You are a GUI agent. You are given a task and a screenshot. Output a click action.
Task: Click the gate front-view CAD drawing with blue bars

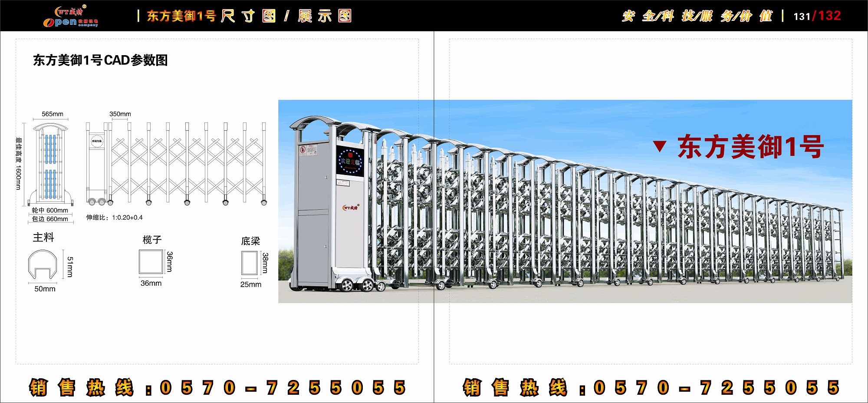(x=50, y=164)
